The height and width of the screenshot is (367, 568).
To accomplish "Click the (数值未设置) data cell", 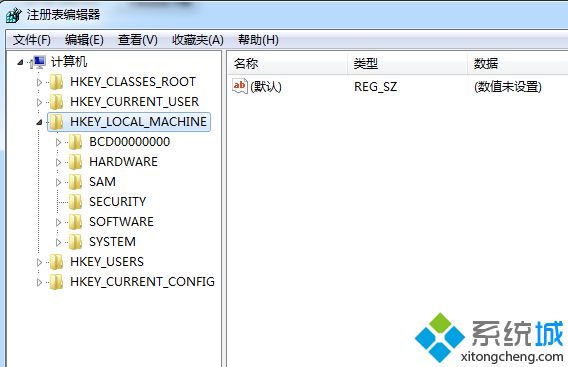I will coord(508,87).
